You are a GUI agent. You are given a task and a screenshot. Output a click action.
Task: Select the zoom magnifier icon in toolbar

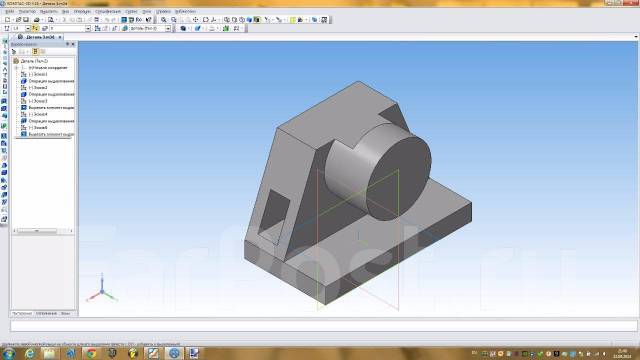click(164, 20)
